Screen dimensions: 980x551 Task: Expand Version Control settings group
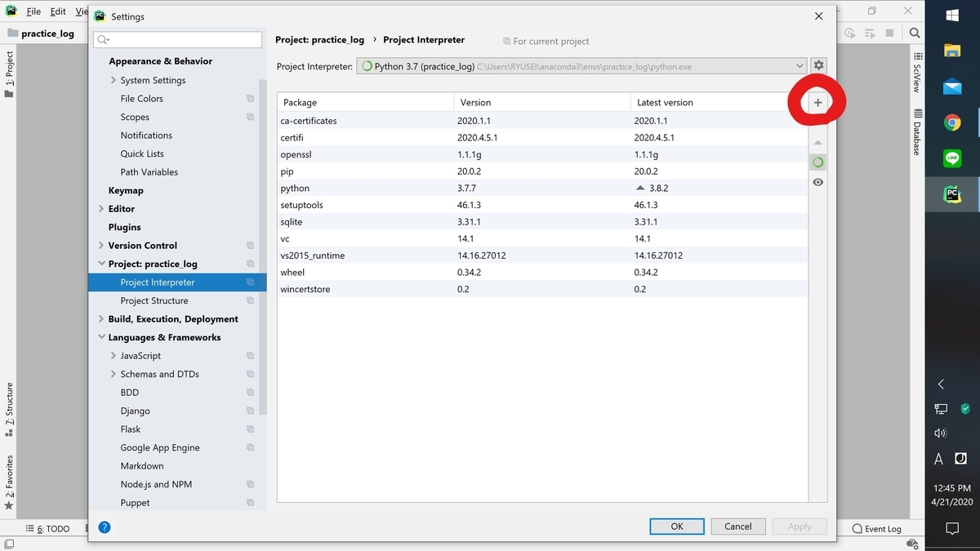click(x=101, y=246)
